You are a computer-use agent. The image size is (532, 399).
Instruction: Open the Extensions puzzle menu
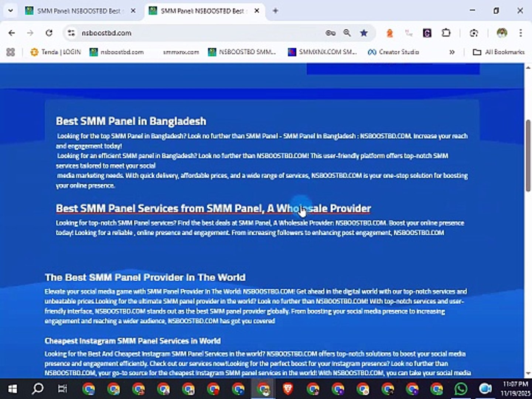click(x=446, y=33)
